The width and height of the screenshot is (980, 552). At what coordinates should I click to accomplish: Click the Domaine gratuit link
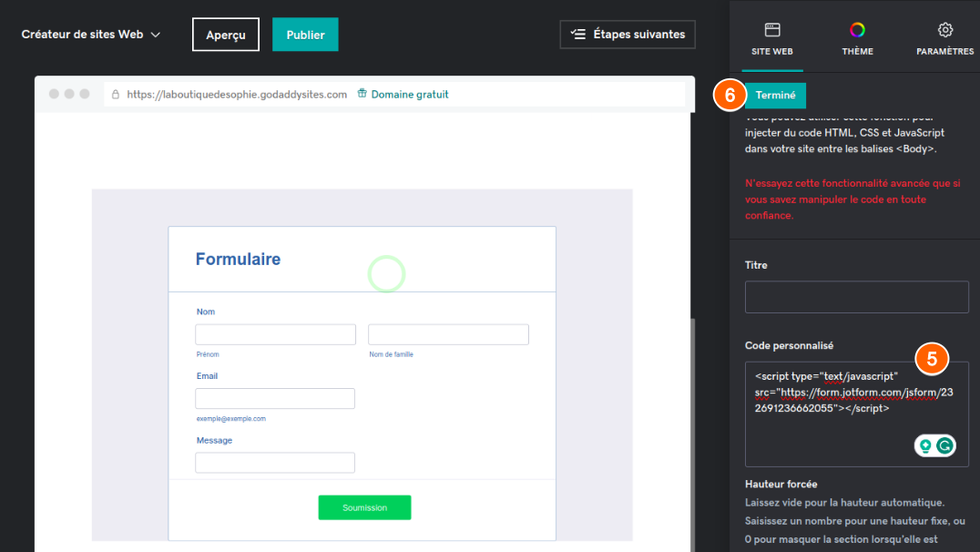(x=409, y=95)
